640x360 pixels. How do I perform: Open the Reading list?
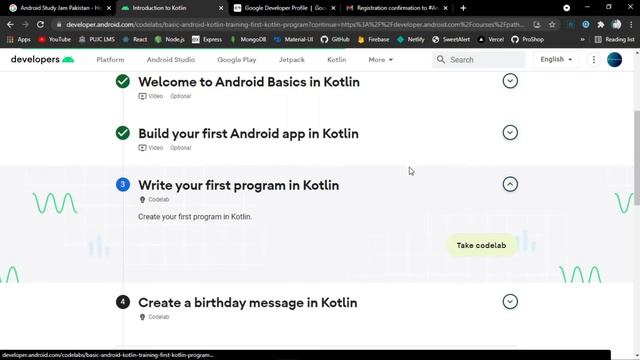pyautogui.click(x=615, y=40)
